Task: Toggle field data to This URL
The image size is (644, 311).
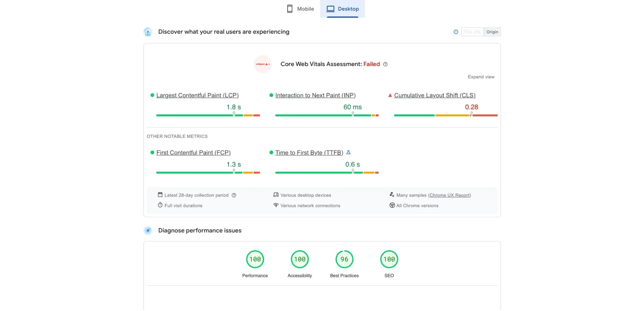Action: pyautogui.click(x=472, y=32)
